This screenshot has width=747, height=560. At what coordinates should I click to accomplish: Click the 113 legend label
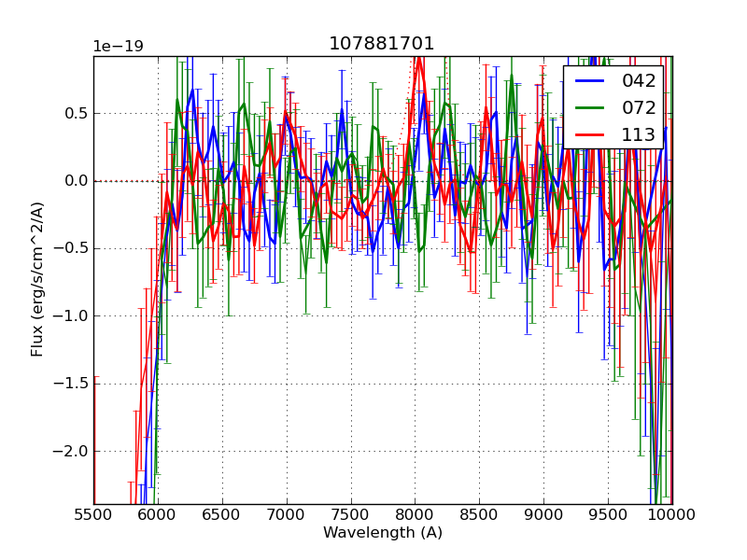638,134
